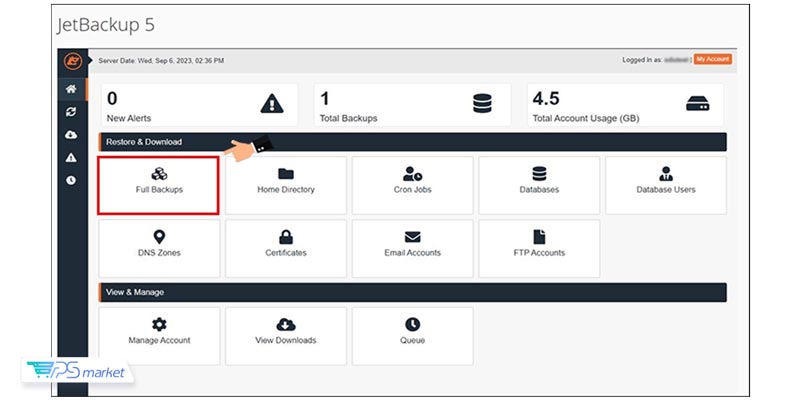Image resolution: width=800 pixels, height=400 pixels.
Task: Open the View Downloads tile
Action: [286, 335]
